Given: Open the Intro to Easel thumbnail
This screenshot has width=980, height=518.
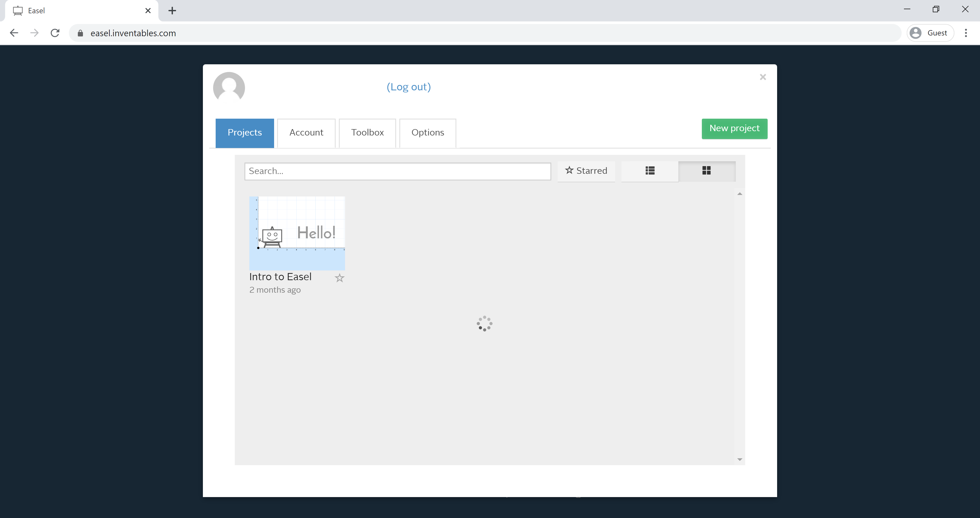Looking at the screenshot, I should [x=297, y=233].
